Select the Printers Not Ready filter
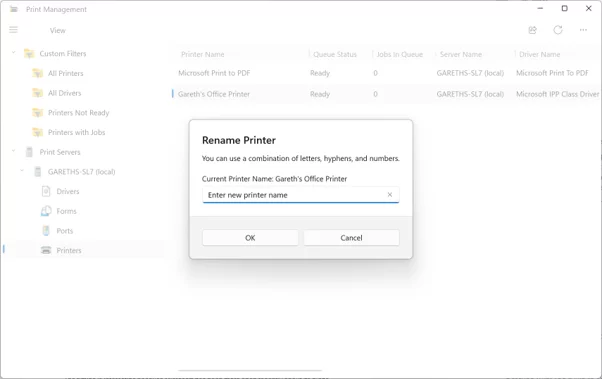Viewport: 602px width, 379px height. (71, 113)
